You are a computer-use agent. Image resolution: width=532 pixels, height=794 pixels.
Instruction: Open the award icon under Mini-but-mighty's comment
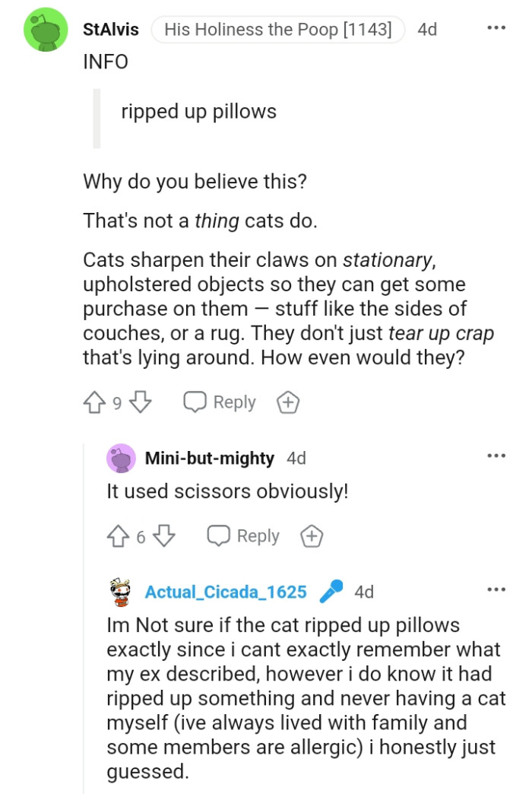312,536
